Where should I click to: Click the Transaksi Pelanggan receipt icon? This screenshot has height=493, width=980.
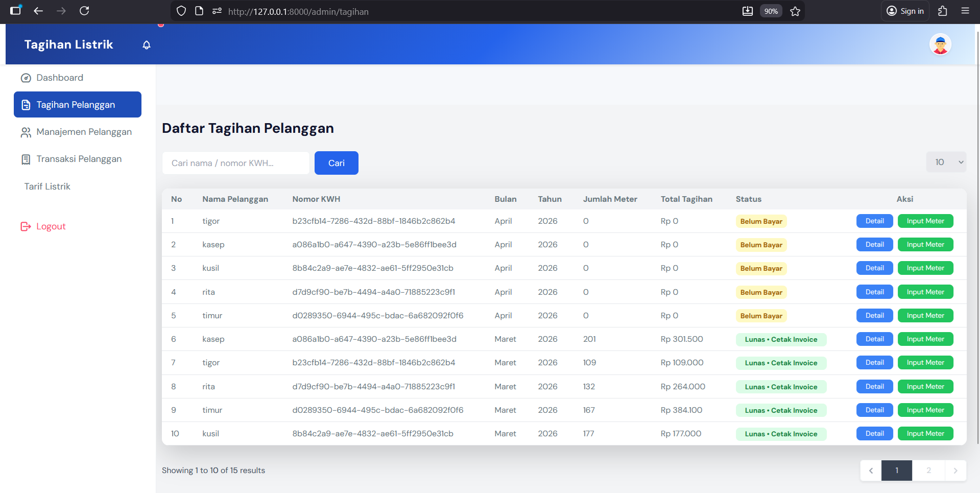tap(26, 159)
